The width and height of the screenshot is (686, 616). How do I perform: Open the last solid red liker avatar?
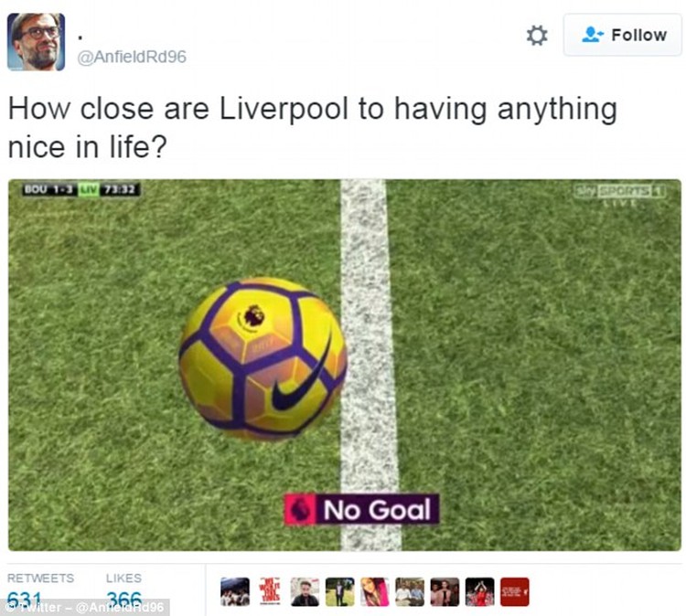515,592
